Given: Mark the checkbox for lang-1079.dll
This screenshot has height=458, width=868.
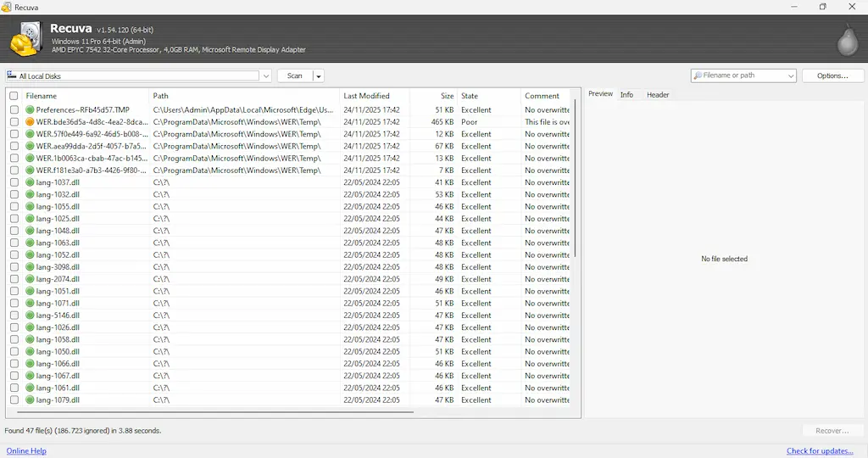Looking at the screenshot, I should (14, 399).
